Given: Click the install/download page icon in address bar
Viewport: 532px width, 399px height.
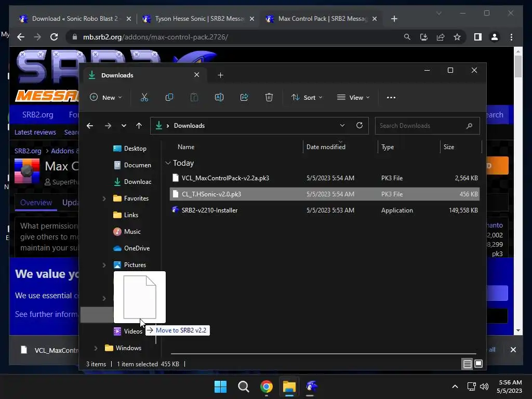Looking at the screenshot, I should click(424, 37).
